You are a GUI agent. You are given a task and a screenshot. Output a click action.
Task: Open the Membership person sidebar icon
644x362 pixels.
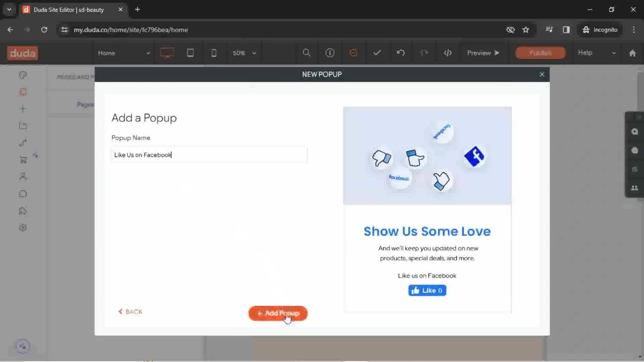[23, 177]
